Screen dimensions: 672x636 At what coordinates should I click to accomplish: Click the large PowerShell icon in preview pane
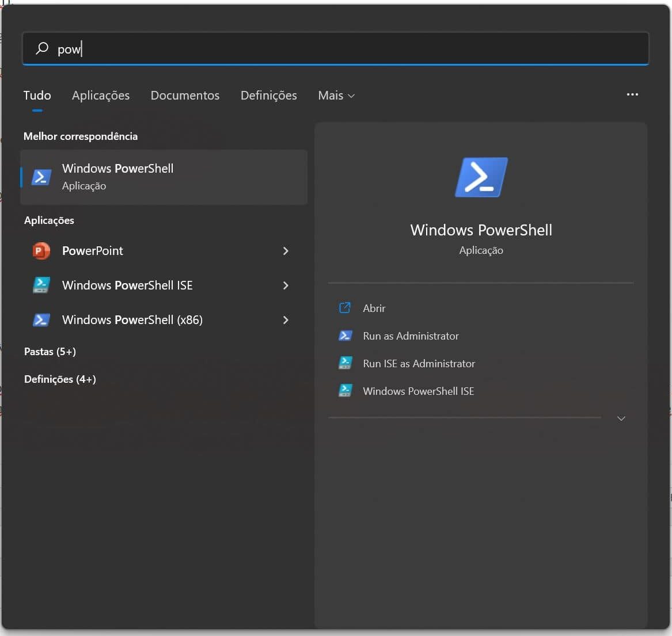(481, 177)
